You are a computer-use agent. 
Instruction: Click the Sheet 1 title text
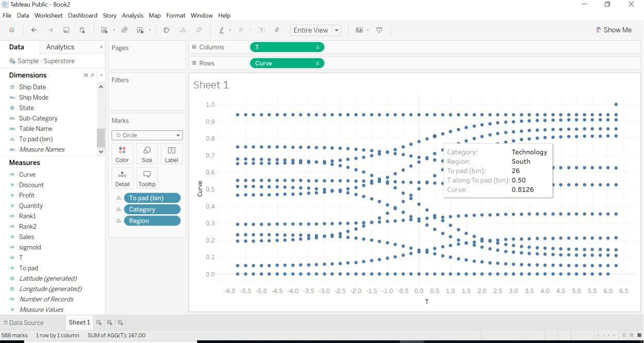pos(211,84)
